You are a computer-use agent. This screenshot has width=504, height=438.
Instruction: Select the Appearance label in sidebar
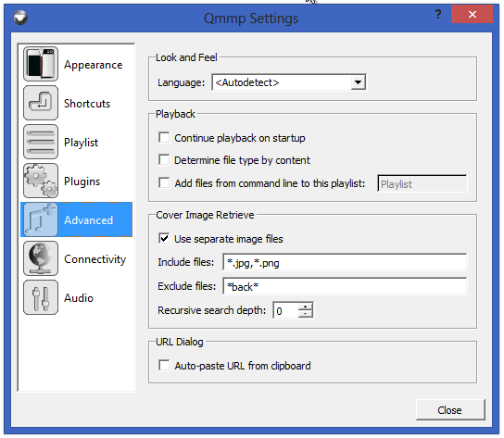(x=94, y=65)
